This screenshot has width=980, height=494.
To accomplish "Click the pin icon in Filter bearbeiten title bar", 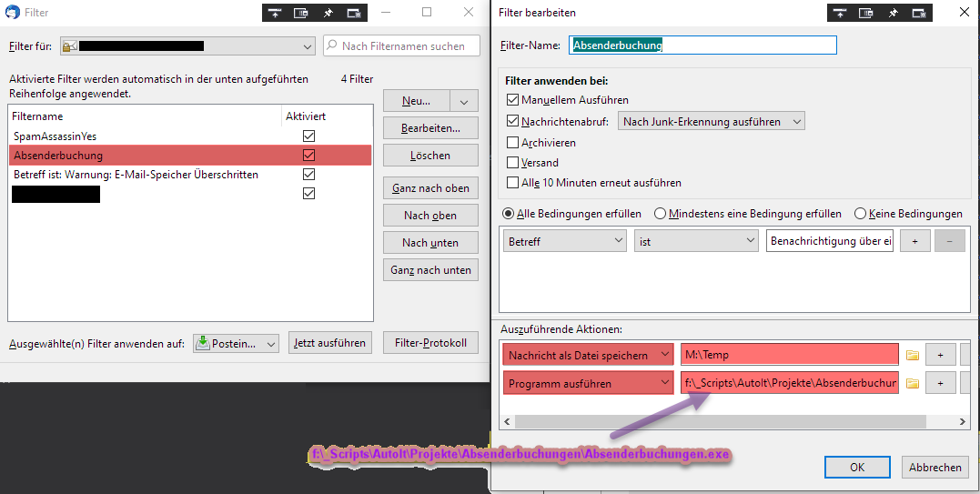I will click(x=893, y=13).
